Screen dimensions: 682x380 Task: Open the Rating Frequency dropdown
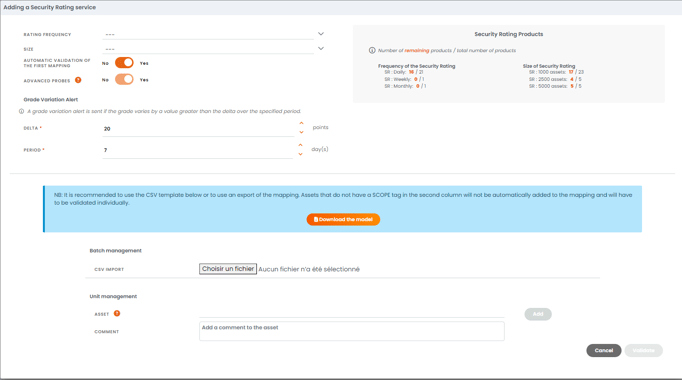[x=321, y=34]
